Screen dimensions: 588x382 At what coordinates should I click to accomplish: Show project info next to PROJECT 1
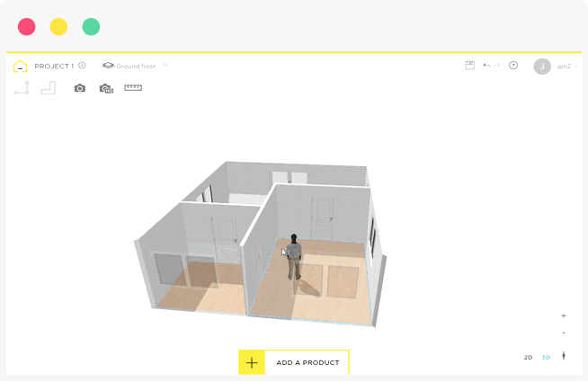pos(82,66)
